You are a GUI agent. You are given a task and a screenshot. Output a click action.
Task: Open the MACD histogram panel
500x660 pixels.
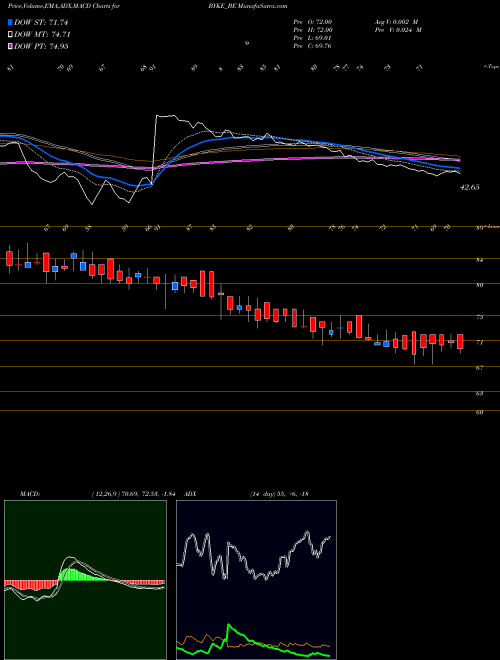point(85,580)
